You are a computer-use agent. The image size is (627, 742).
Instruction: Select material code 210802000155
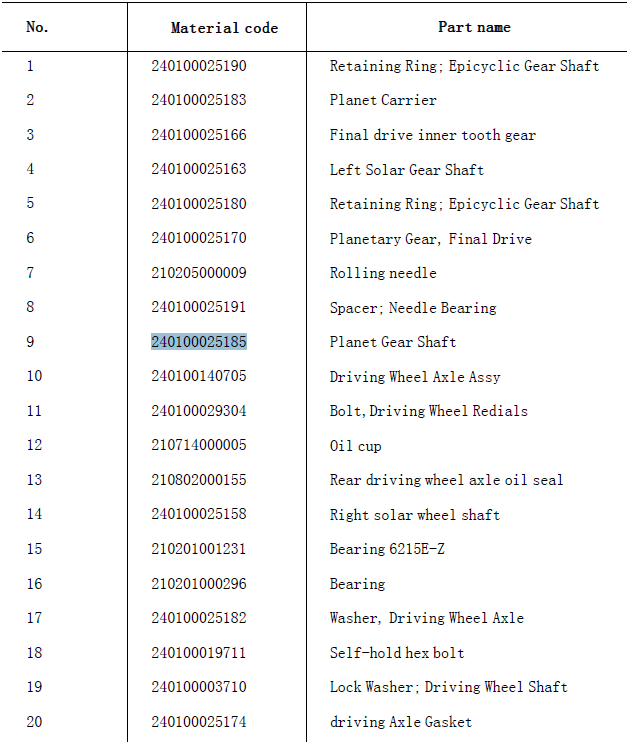(x=199, y=479)
